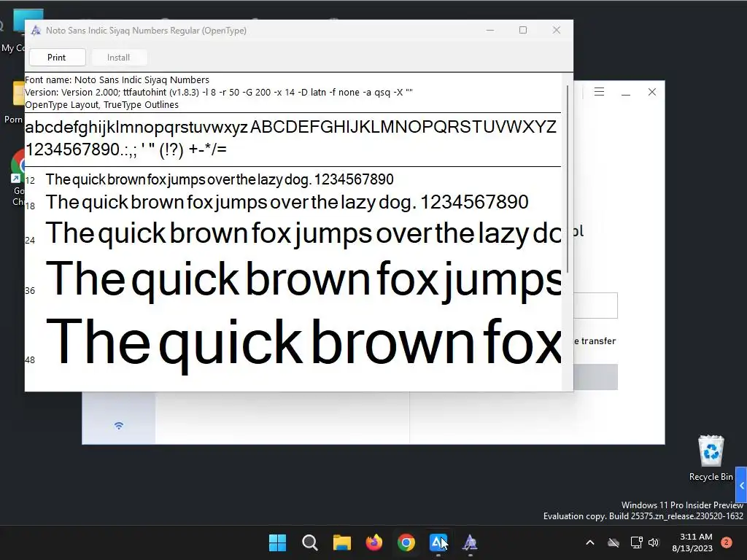Click the 24 point sample sentence
The width and height of the screenshot is (747, 560).
tap(303, 234)
